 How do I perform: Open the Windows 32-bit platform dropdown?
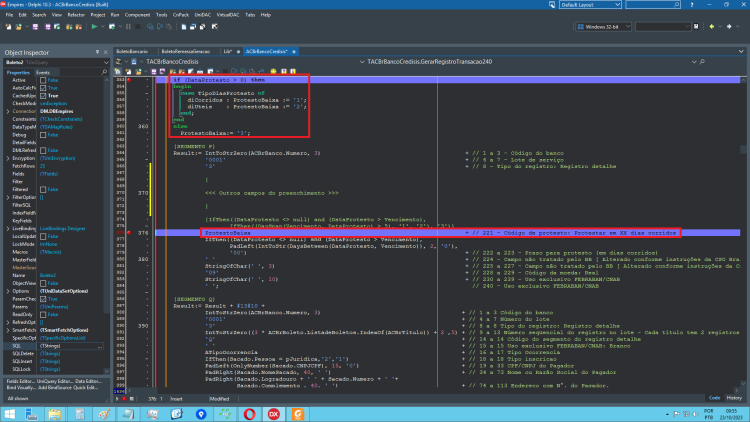click(628, 27)
